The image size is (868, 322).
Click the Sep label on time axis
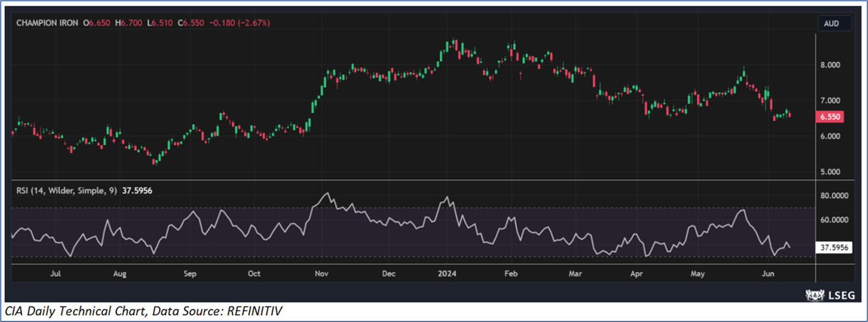(x=190, y=274)
